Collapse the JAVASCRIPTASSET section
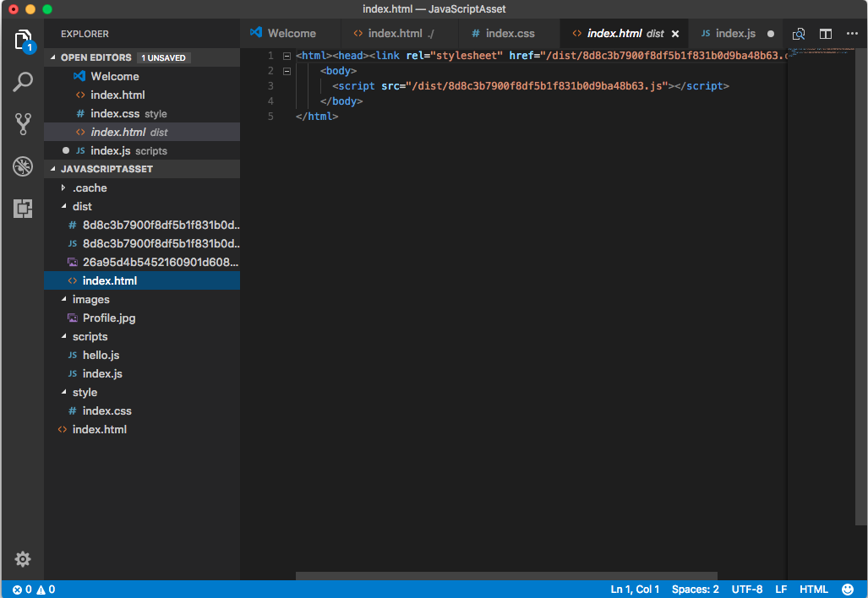 (53, 169)
